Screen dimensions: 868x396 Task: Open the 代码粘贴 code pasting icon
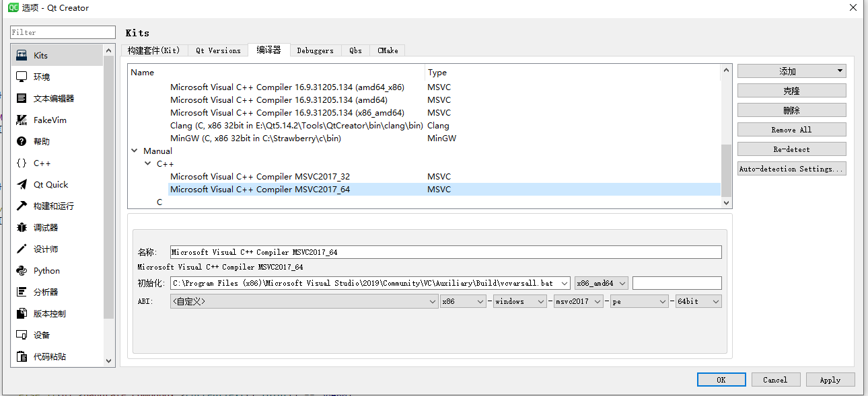tap(22, 356)
